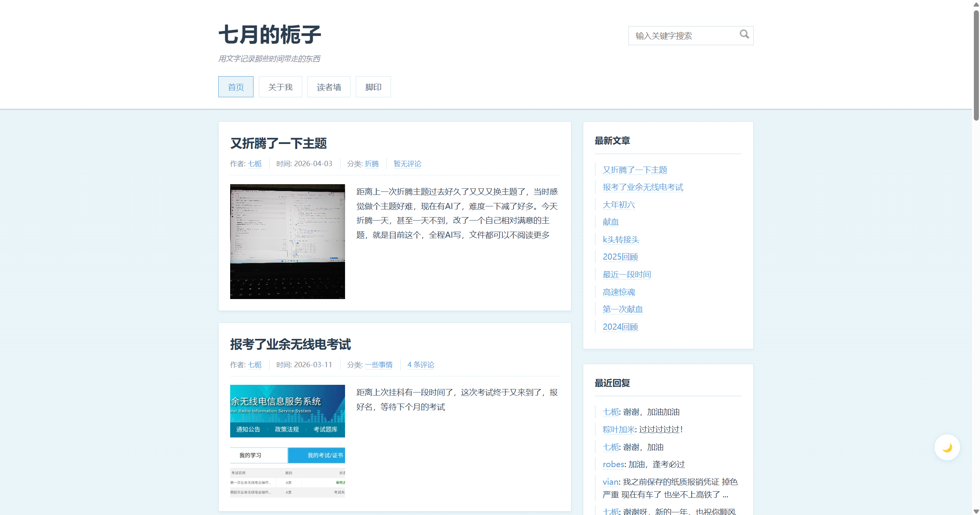View the 4 条评论 comments link
Screen dimensions: 980x515
420,365
